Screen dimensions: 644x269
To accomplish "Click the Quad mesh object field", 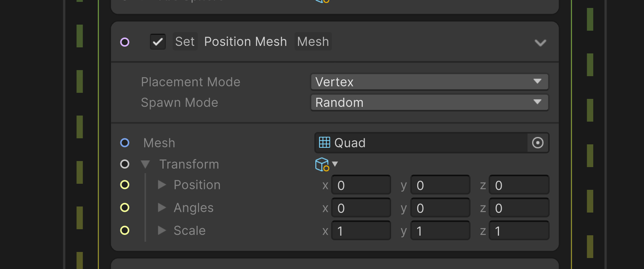I will (x=420, y=143).
